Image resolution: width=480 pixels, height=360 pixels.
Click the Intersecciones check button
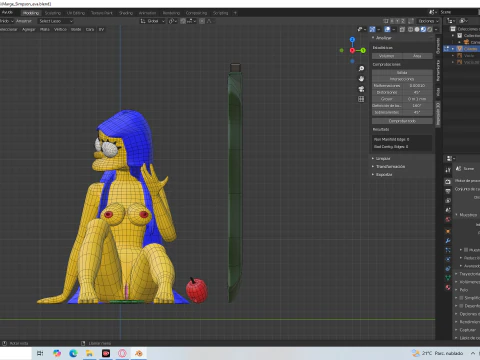click(402, 79)
